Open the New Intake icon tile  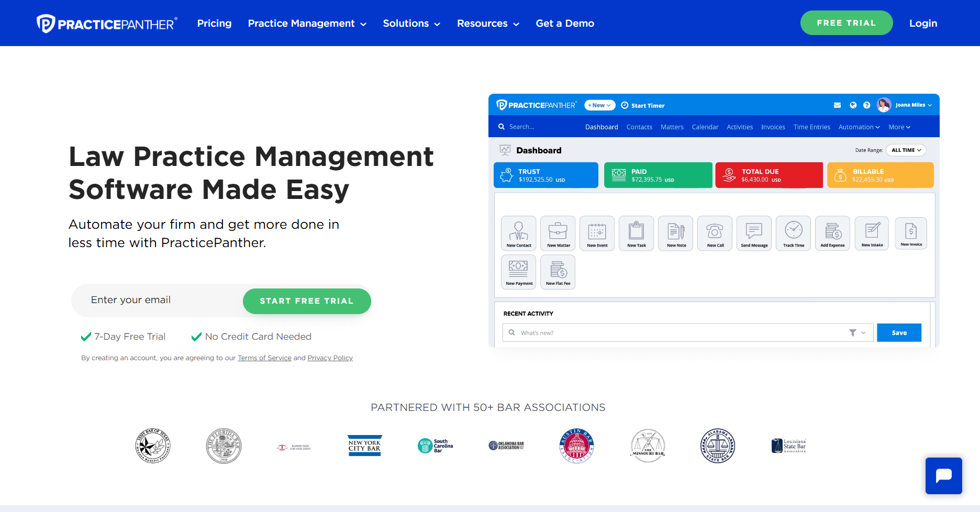872,233
